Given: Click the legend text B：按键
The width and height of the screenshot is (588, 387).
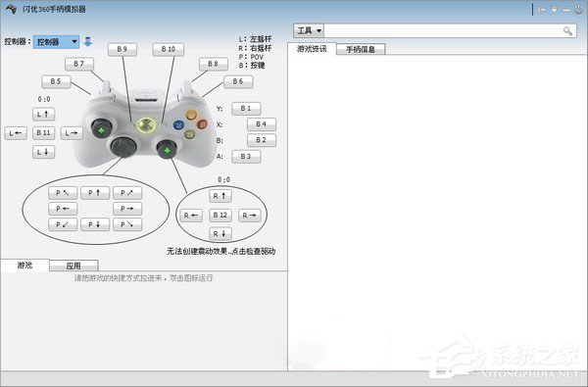Looking at the screenshot, I should pyautogui.click(x=252, y=66).
